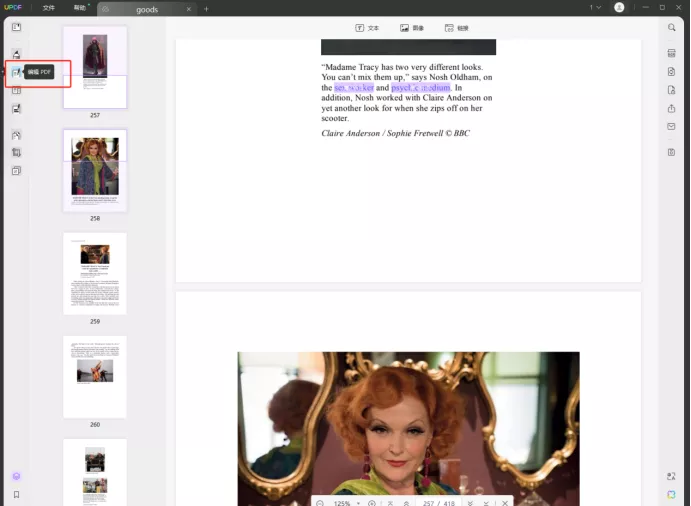Viewport: 691px width, 506px height.
Task: Open the Organize Pages tool icon
Action: click(x=16, y=91)
